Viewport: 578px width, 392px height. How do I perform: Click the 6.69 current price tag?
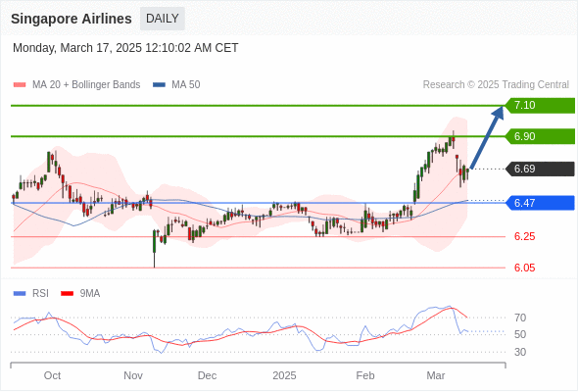[540, 169]
